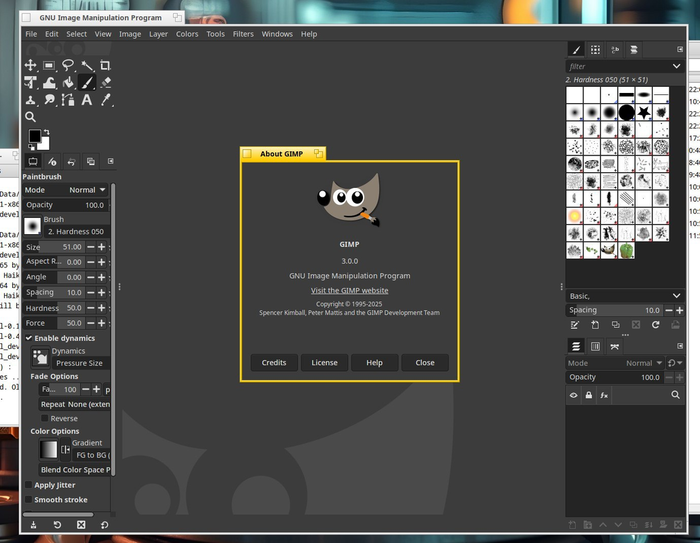The image size is (700, 543).
Task: Edit the selected brush icon
Action: (575, 325)
